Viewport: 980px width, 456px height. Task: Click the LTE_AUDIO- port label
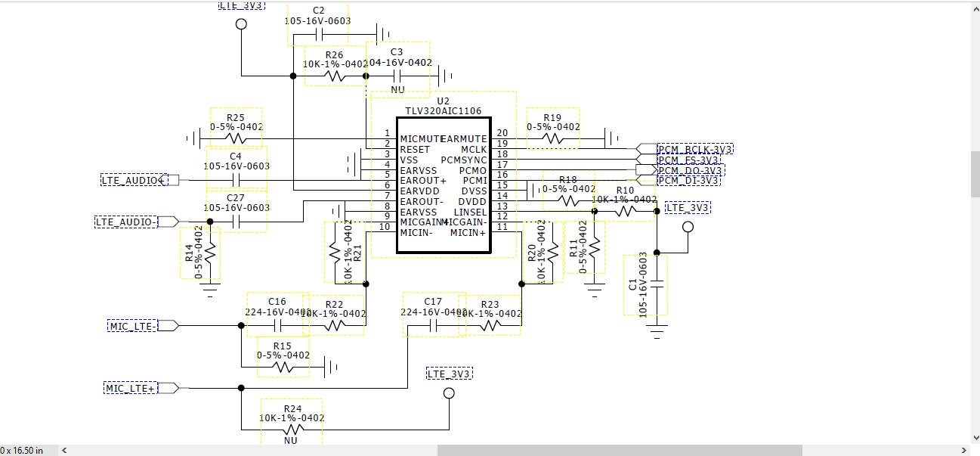pos(125,222)
